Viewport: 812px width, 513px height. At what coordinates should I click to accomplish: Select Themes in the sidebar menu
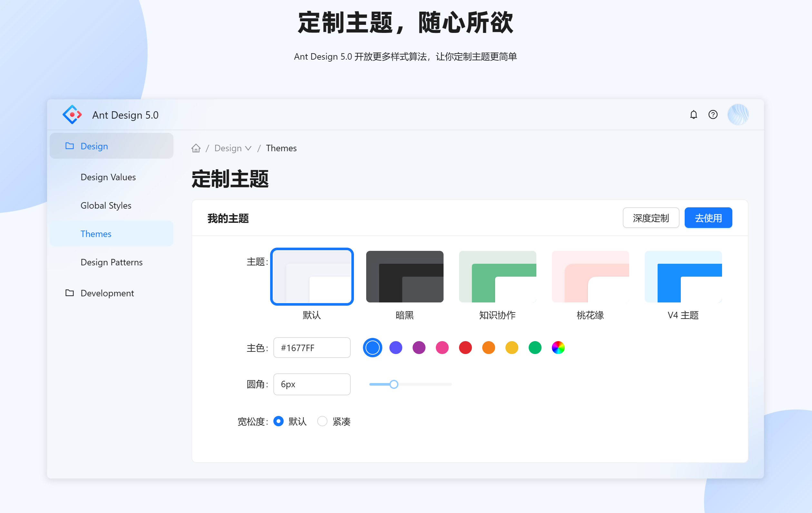(96, 233)
